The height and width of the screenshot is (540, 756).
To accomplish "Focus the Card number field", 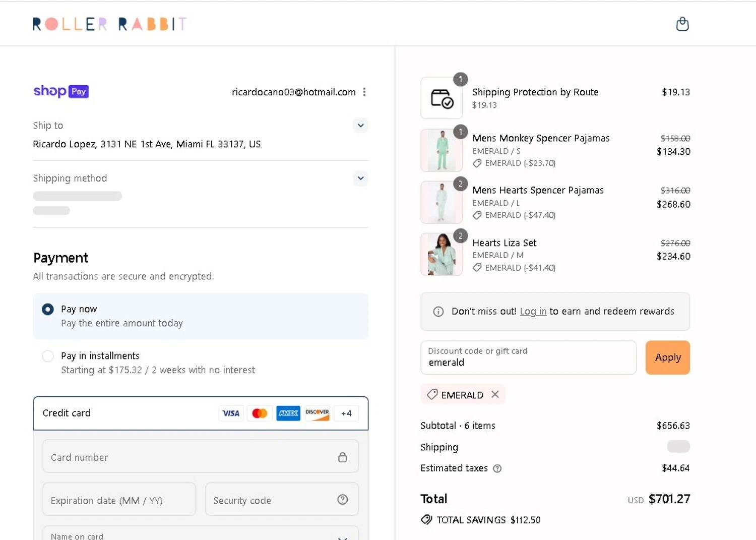I will click(x=201, y=456).
